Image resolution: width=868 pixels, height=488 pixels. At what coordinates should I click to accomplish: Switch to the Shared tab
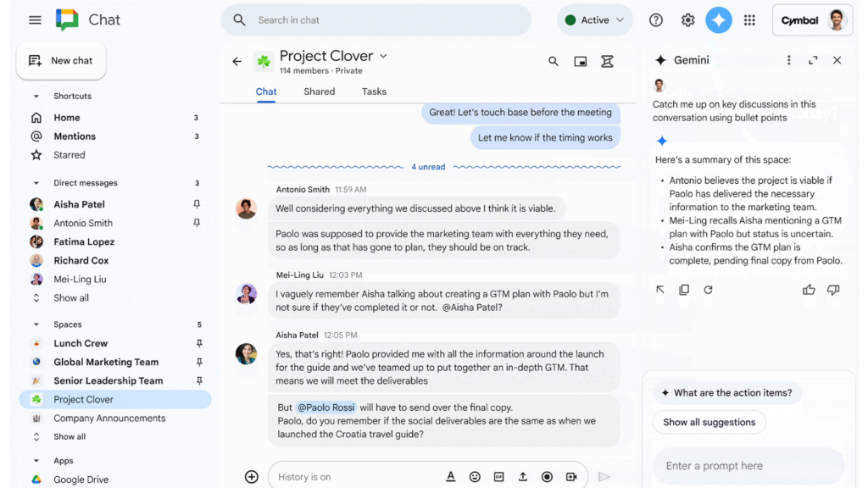pyautogui.click(x=319, y=91)
